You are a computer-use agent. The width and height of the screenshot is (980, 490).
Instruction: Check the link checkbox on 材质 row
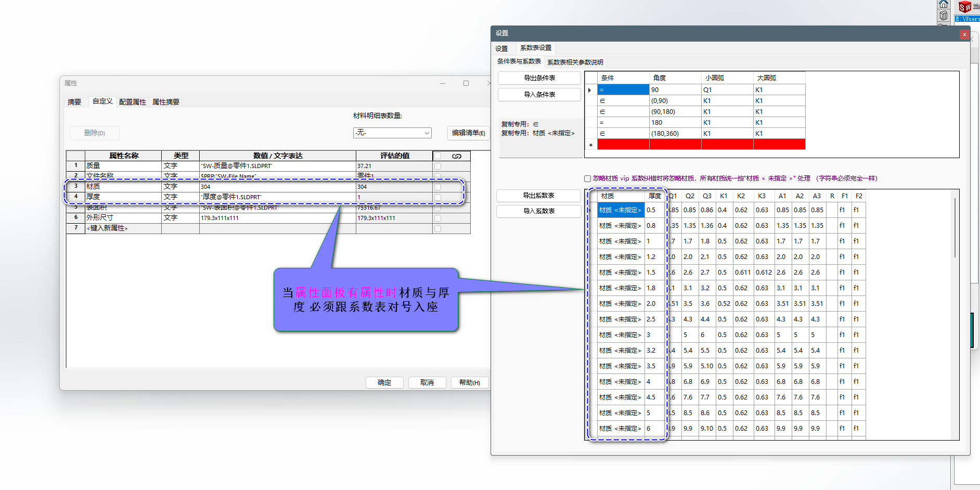(439, 187)
